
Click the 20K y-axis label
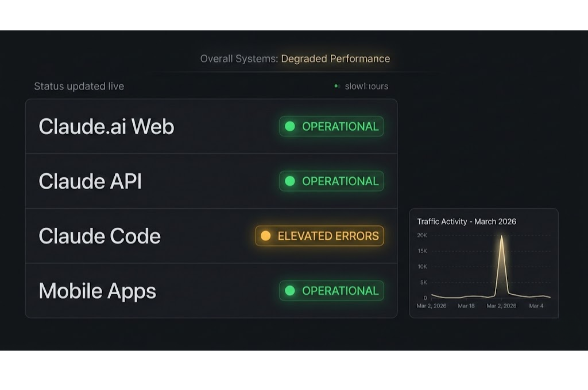pos(421,235)
